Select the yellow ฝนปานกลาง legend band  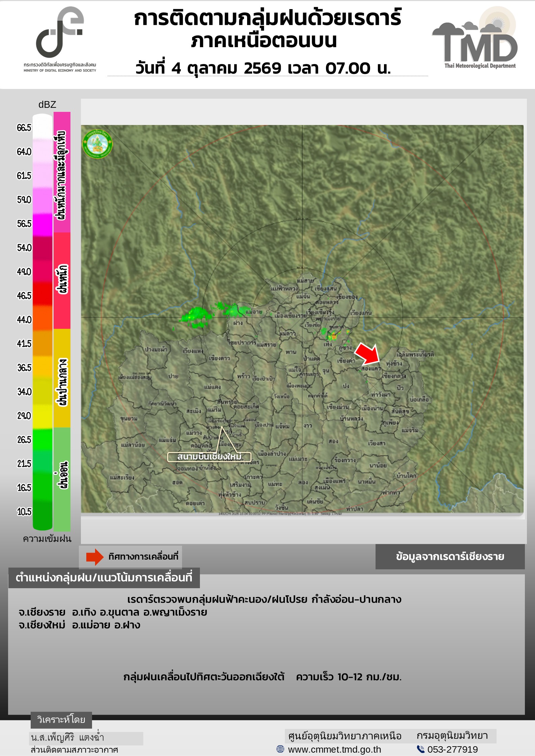click(x=62, y=378)
